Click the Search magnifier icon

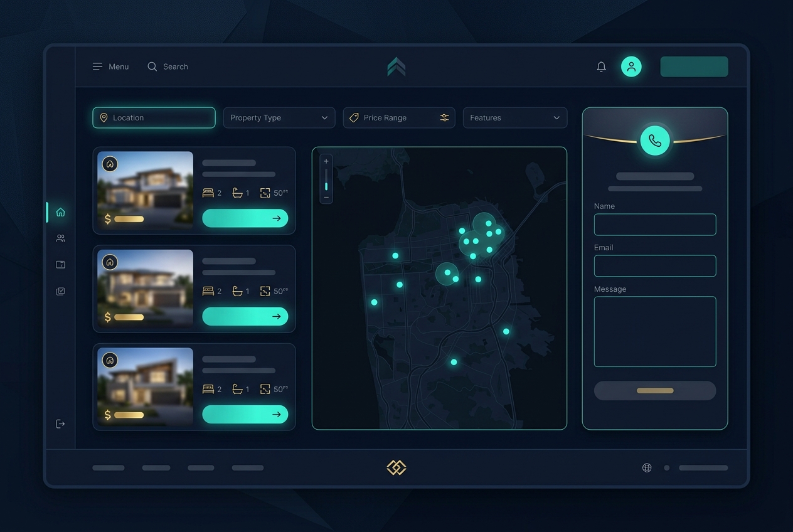coord(152,66)
